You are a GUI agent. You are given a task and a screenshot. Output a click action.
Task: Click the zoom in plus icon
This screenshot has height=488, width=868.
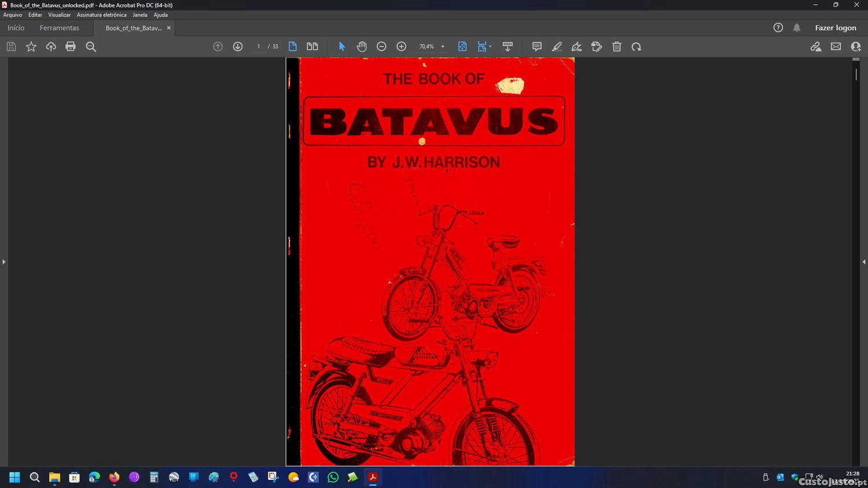point(401,47)
